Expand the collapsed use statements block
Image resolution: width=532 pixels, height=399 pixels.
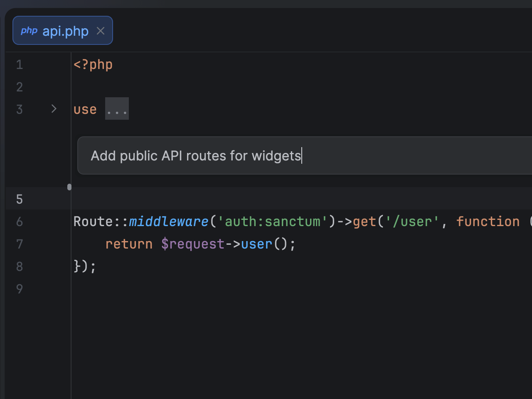point(117,108)
